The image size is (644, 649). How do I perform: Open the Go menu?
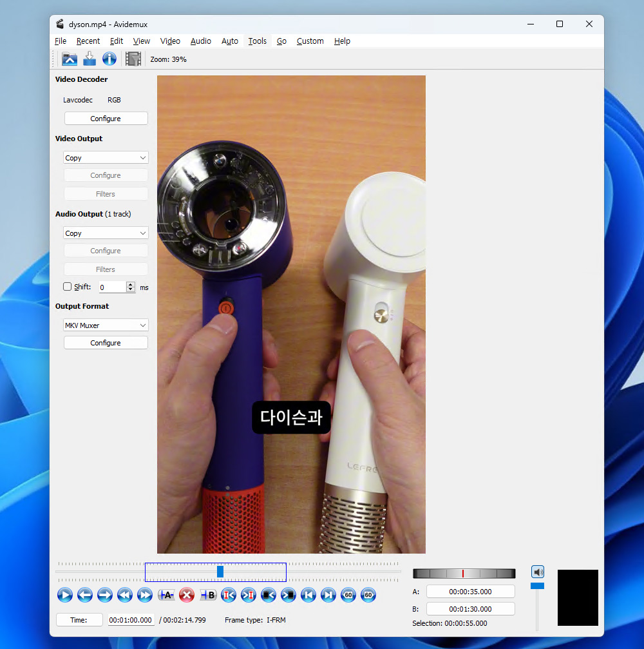[281, 41]
